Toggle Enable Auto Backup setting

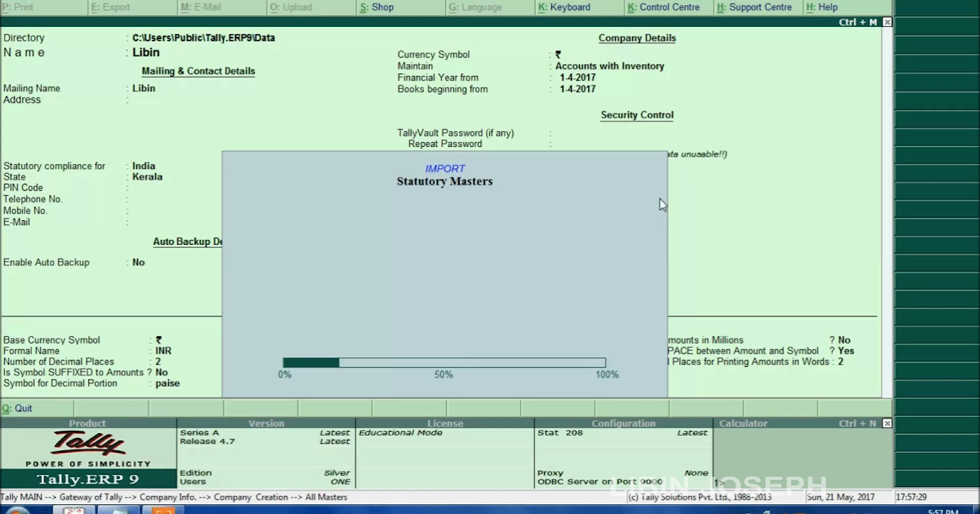click(138, 262)
